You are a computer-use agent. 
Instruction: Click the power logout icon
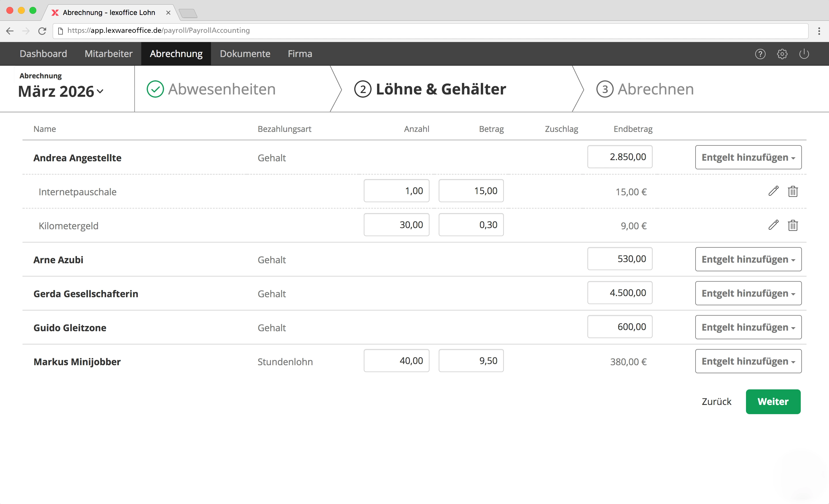(804, 54)
